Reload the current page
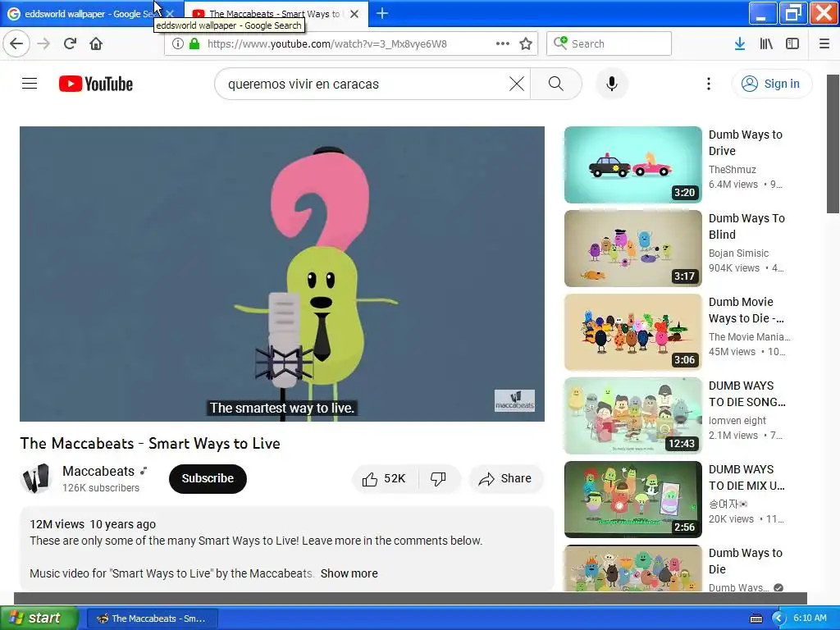This screenshot has width=840, height=630. pos(70,43)
